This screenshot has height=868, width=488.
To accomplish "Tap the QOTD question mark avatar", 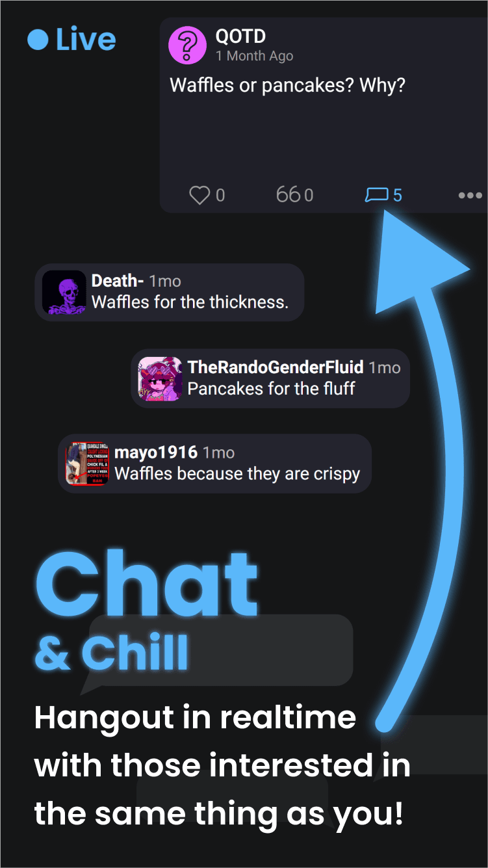I will 188,45.
